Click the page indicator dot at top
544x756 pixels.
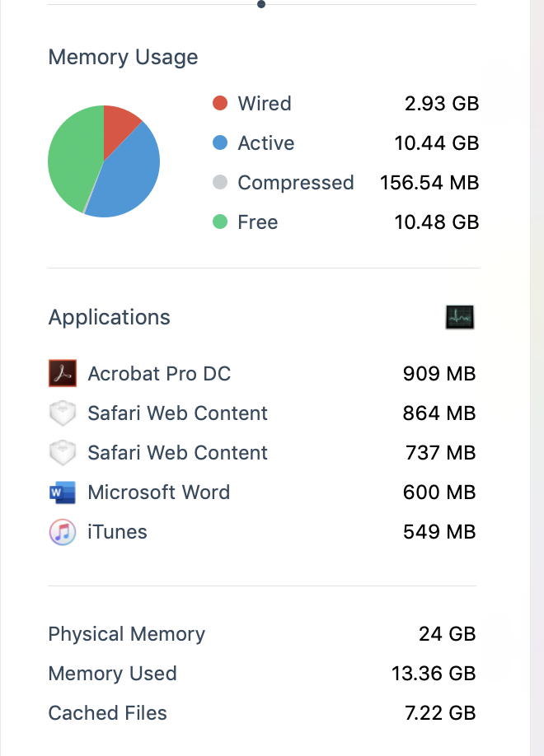tap(261, 4)
